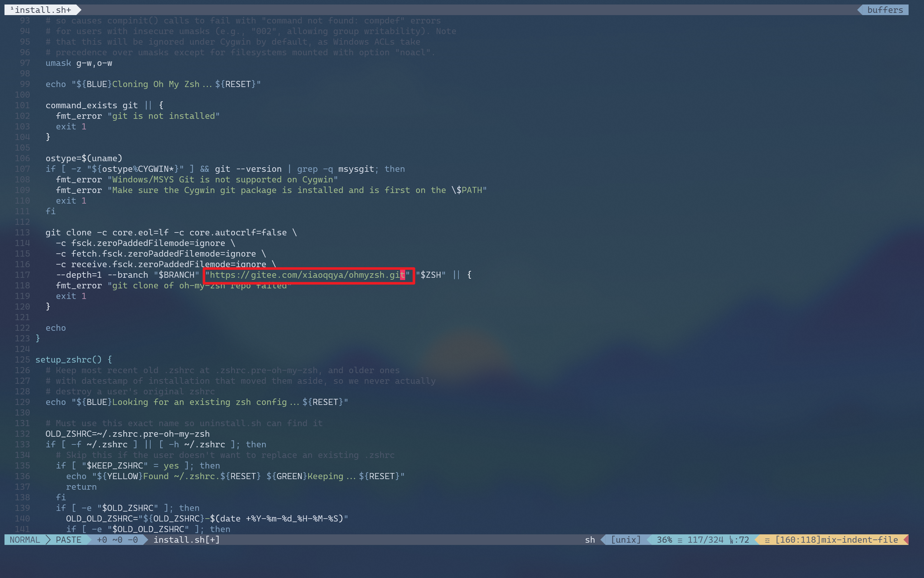
Task: Click the "$BRANCH" variable on line 117
Action: [176, 275]
